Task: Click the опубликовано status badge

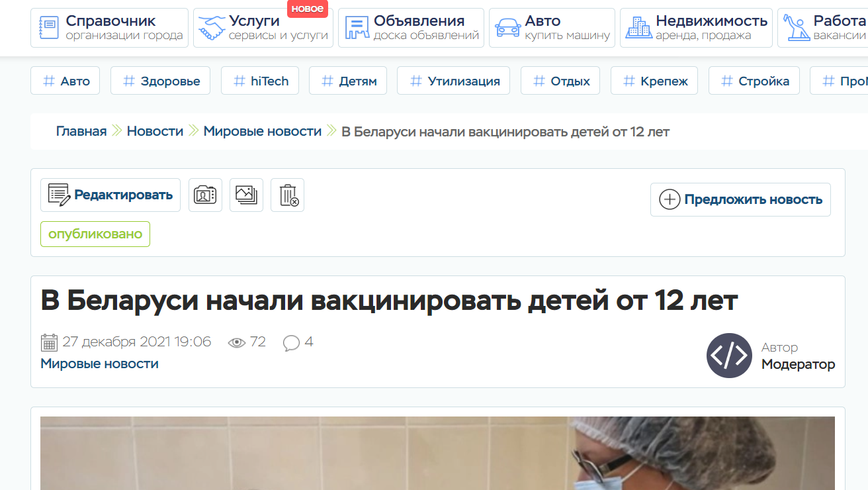Action: [x=95, y=234]
